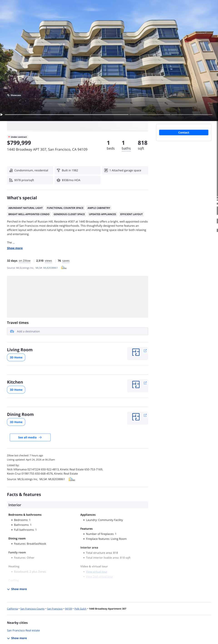Click 'Fireplace features: Living Room' text

click(106, 539)
